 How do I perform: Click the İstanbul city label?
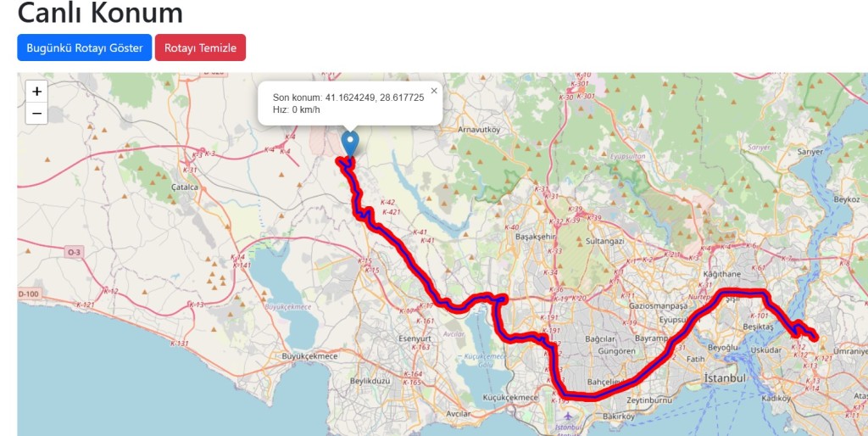pos(725,377)
